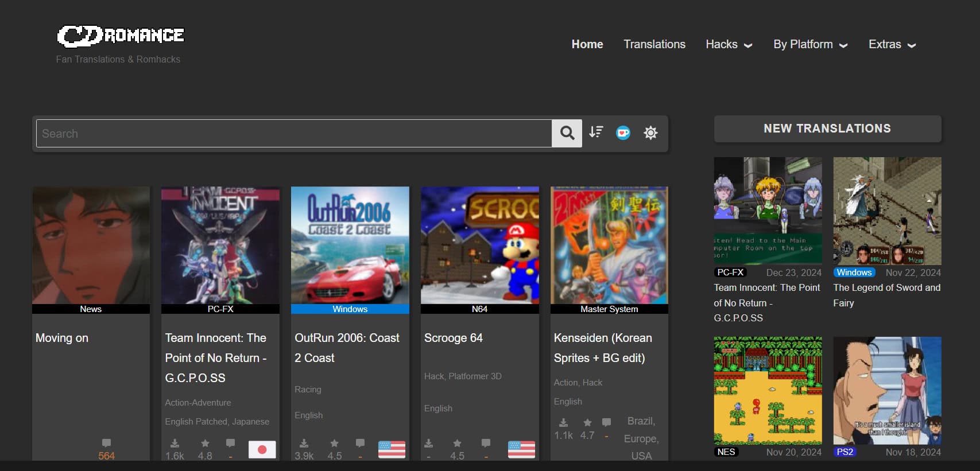The height and width of the screenshot is (471, 980).
Task: Open the Translations menu item
Action: click(x=654, y=45)
